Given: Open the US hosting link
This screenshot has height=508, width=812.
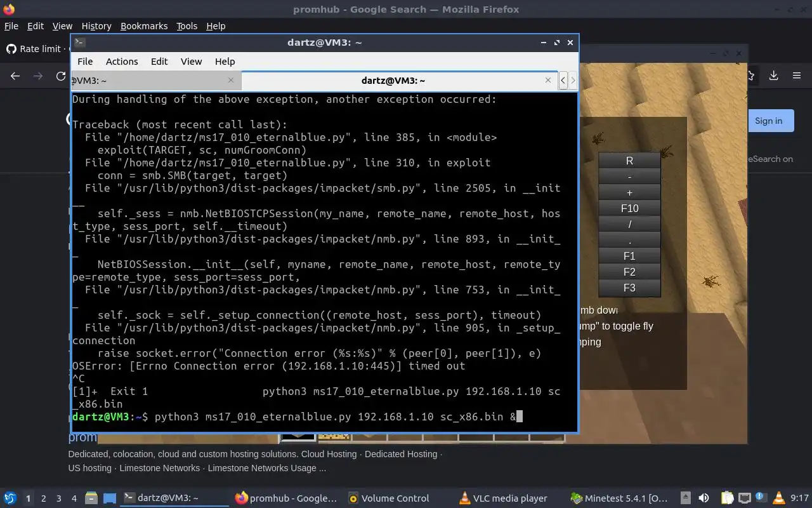Looking at the screenshot, I should 90,468.
